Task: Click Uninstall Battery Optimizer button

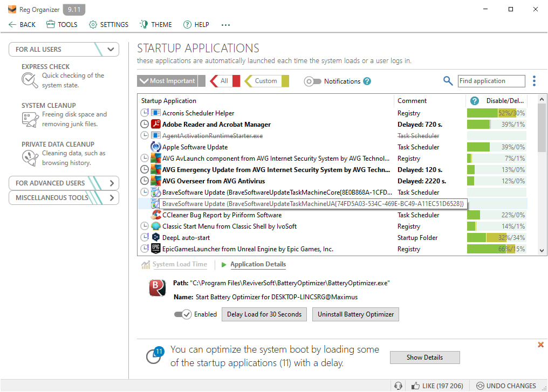Action: point(355,314)
